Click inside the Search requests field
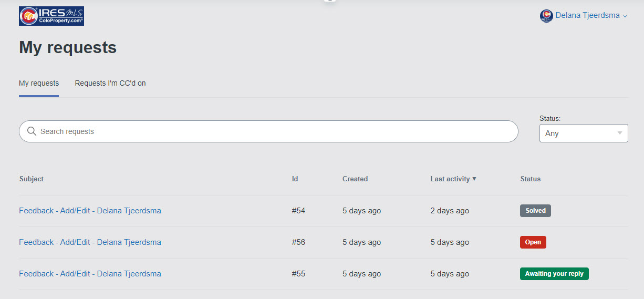644x299 pixels. pos(273,131)
